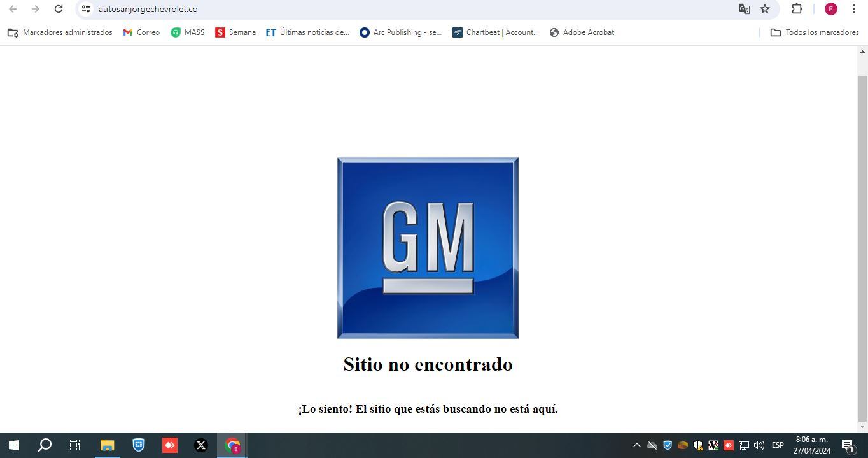The width and height of the screenshot is (868, 458).
Task: Mute the system volume speaker icon
Action: [759, 445]
